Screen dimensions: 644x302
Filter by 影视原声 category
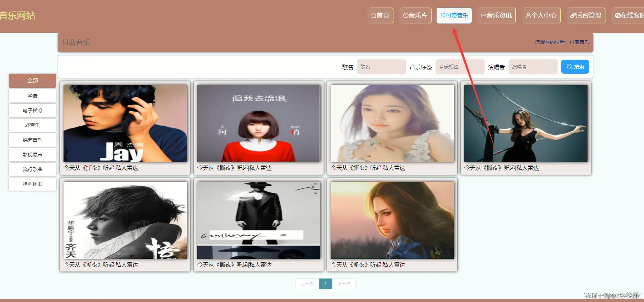[32, 155]
